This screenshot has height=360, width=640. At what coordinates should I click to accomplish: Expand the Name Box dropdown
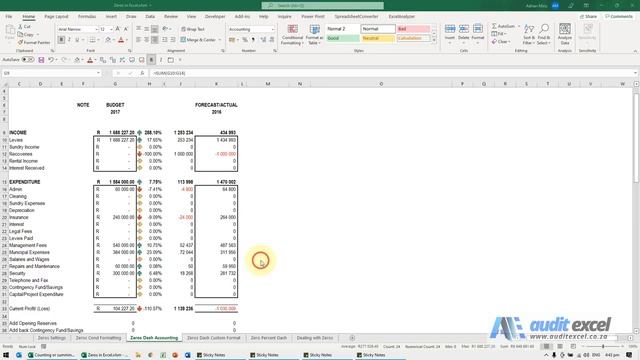(x=98, y=73)
